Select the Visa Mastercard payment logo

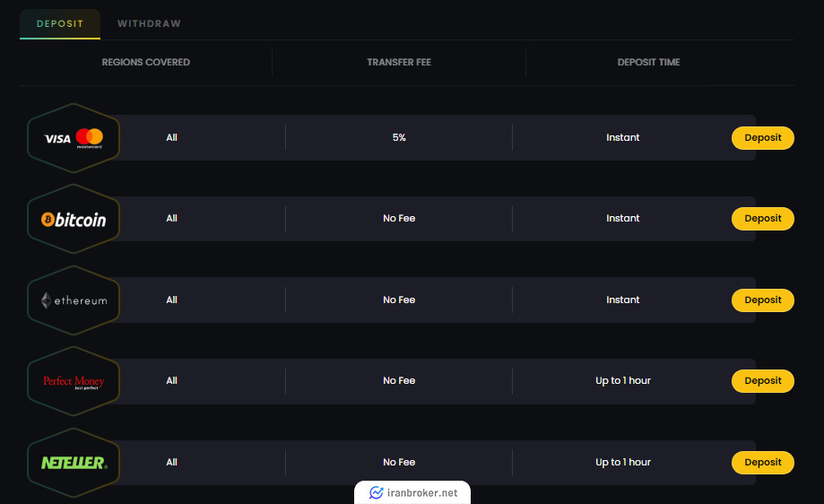tap(74, 138)
